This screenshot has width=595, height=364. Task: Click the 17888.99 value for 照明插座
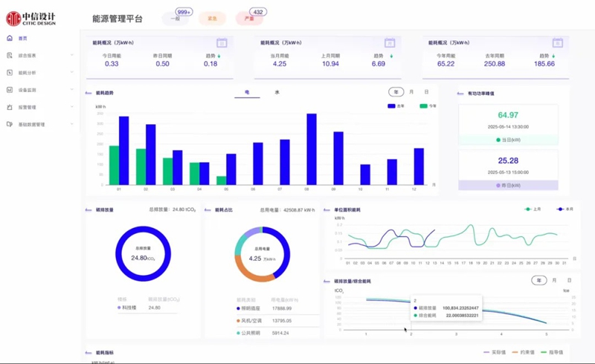282,308
